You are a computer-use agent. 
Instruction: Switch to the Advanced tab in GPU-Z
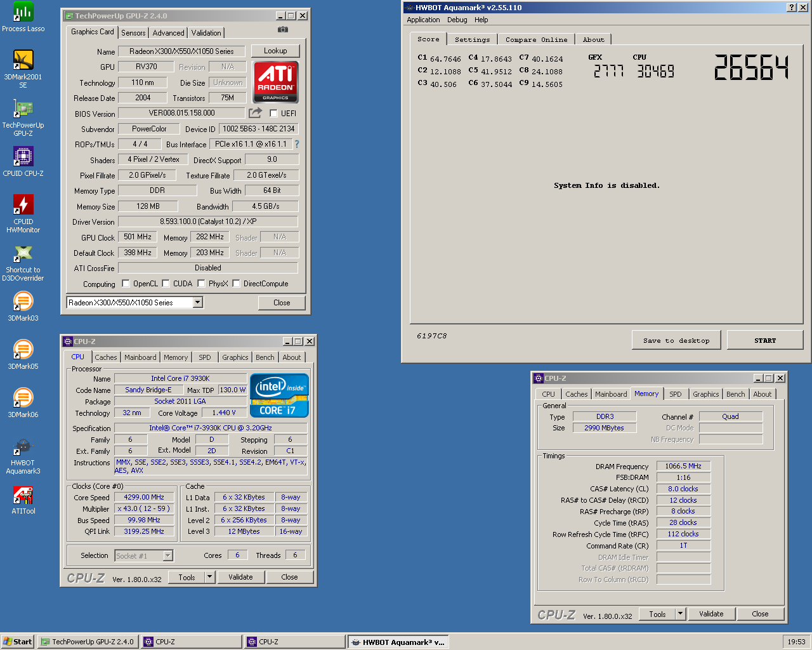169,33
